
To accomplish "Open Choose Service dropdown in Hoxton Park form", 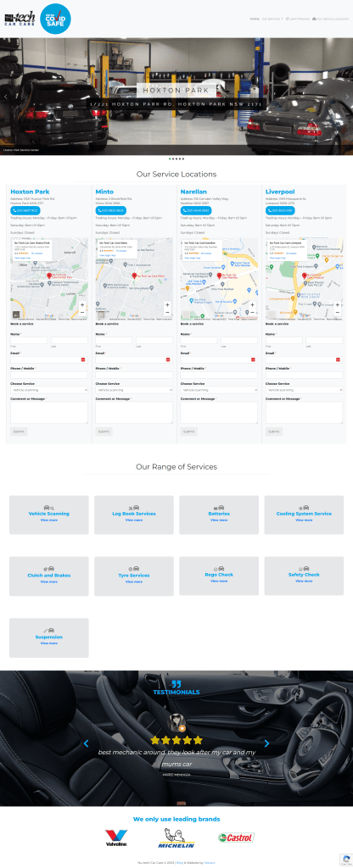I will [48, 390].
